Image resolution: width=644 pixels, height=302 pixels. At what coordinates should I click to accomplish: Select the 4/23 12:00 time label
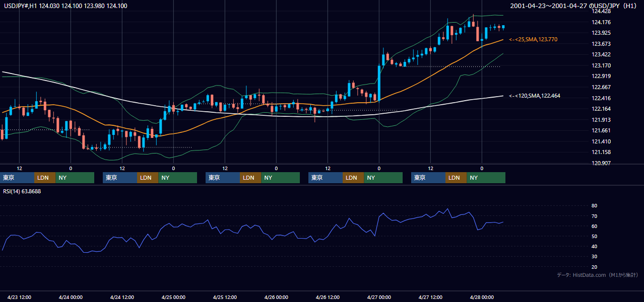[x=20, y=297]
